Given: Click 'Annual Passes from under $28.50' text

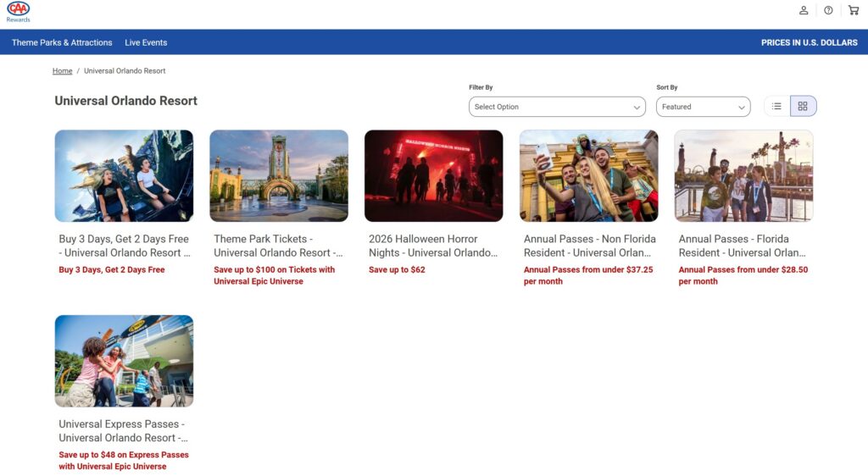Looking at the screenshot, I should coord(743,275).
